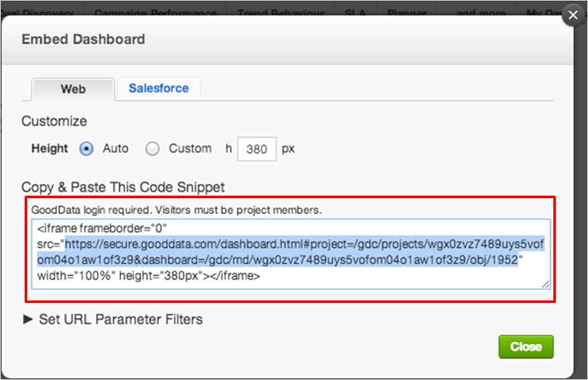Open the Planner dashboard tab

[x=407, y=11]
